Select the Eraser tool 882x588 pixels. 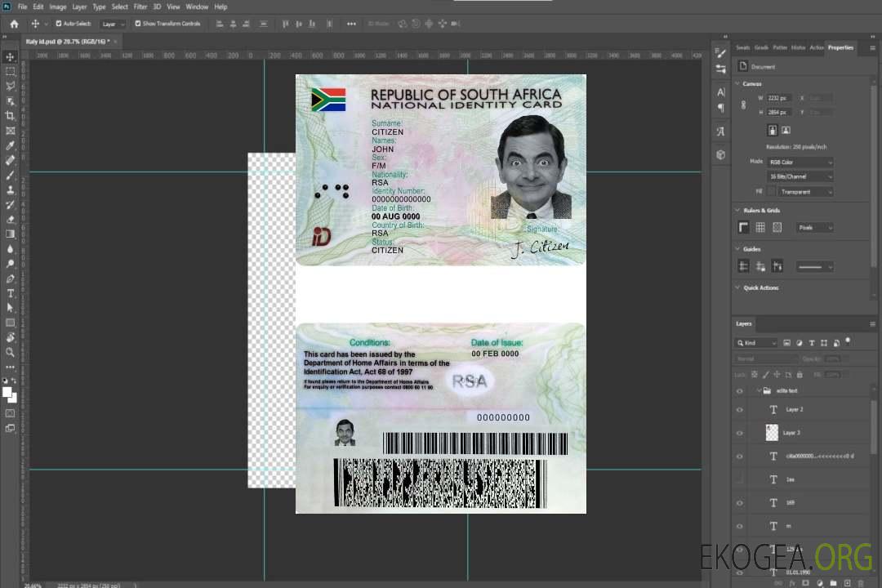coord(10,220)
